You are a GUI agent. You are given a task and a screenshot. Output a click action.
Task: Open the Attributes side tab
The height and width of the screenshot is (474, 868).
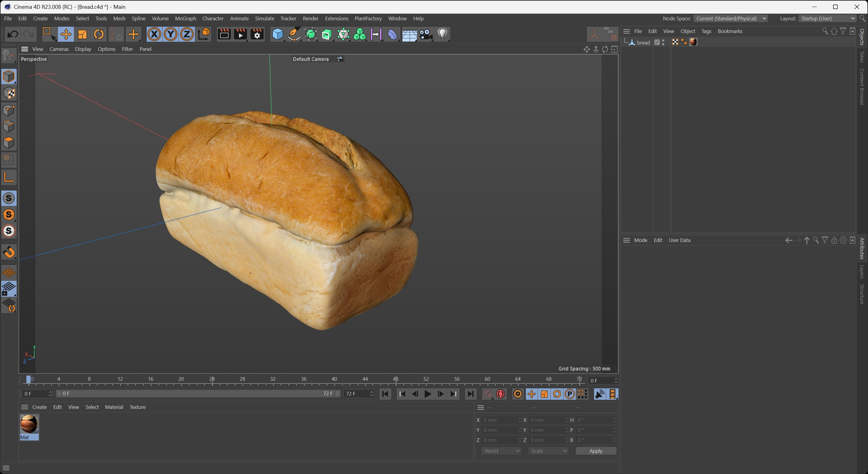click(x=862, y=248)
